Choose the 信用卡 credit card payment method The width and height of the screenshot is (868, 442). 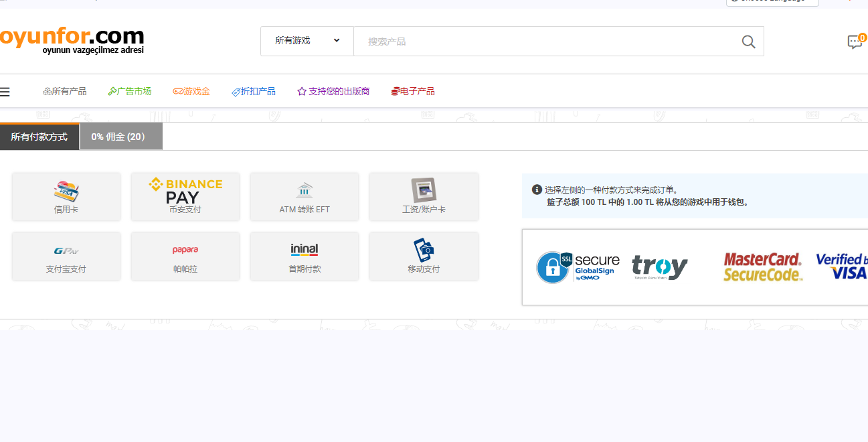(66, 196)
